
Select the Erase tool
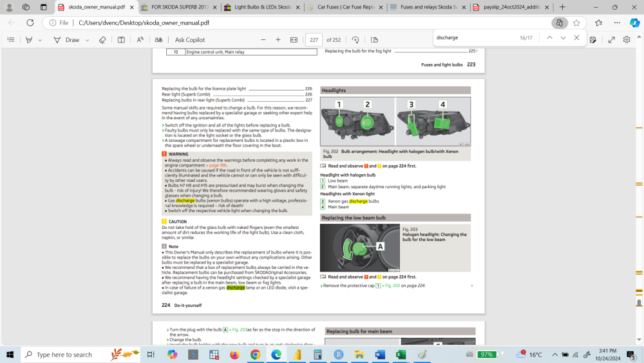click(x=102, y=40)
